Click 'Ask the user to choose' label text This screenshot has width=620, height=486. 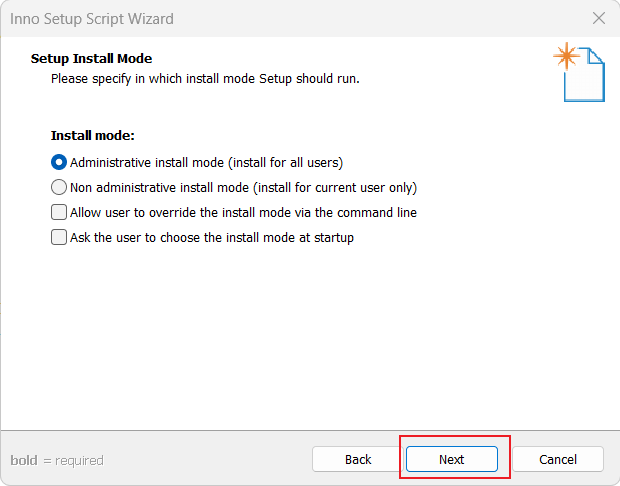pos(135,237)
